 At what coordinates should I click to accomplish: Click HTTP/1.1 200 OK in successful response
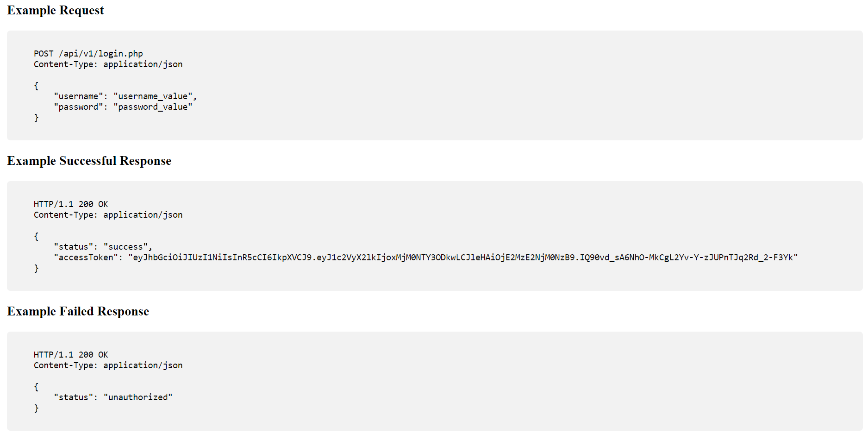(x=71, y=204)
